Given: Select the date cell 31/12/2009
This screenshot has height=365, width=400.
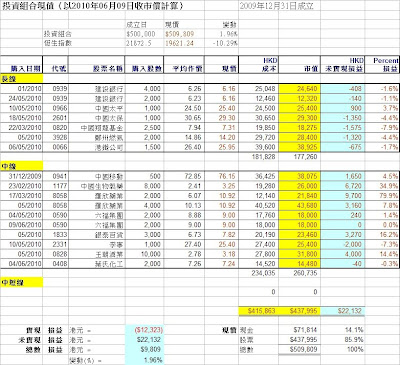Looking at the screenshot, I should coord(25,176).
